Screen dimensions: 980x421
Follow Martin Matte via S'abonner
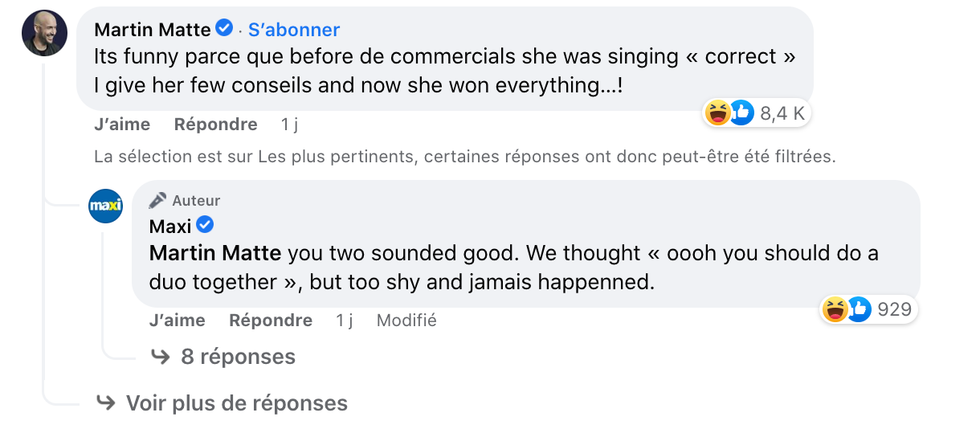[294, 30]
